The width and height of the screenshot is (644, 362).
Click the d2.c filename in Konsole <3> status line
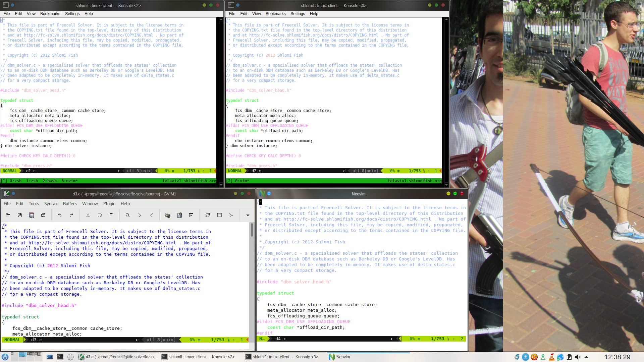pyautogui.click(x=256, y=171)
